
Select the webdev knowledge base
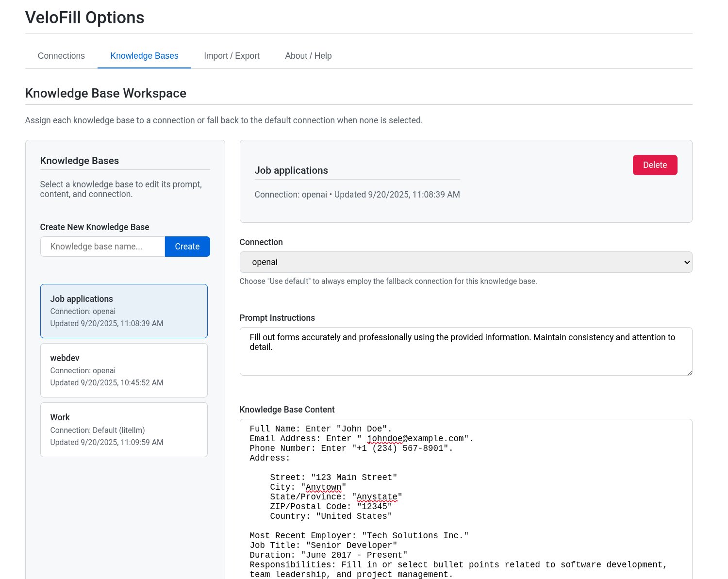coord(124,370)
